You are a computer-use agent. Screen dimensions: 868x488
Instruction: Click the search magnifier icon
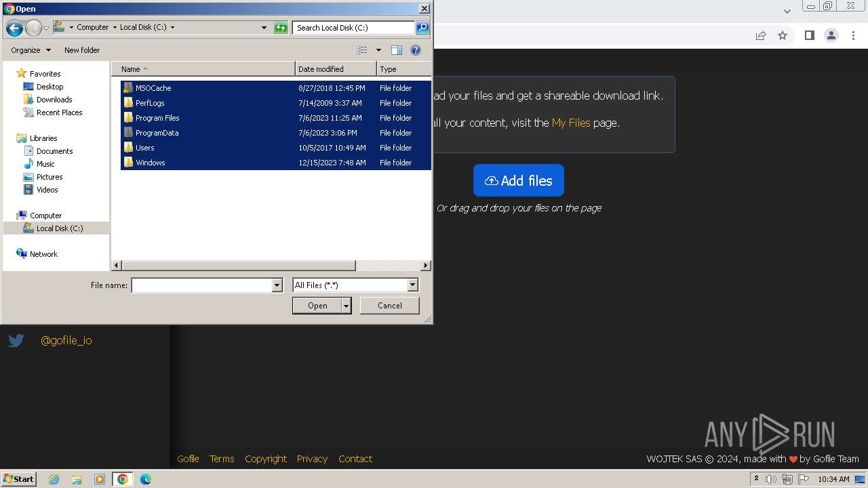point(422,28)
